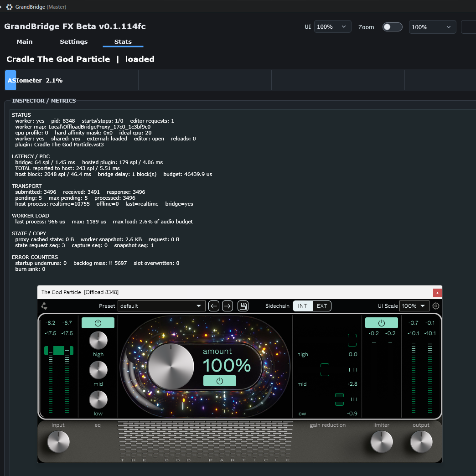The image size is (476, 476).
Task: Toggle EQ section power button
Action: coord(98,323)
